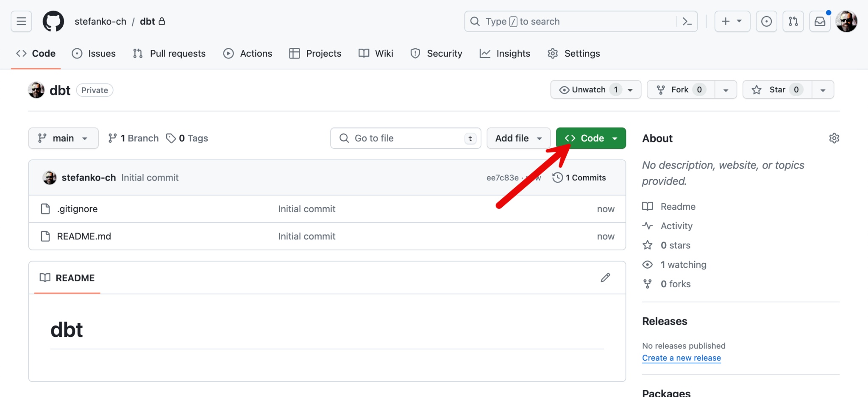This screenshot has width=868, height=397.
Task: Expand the create new plus menu
Action: pos(732,22)
